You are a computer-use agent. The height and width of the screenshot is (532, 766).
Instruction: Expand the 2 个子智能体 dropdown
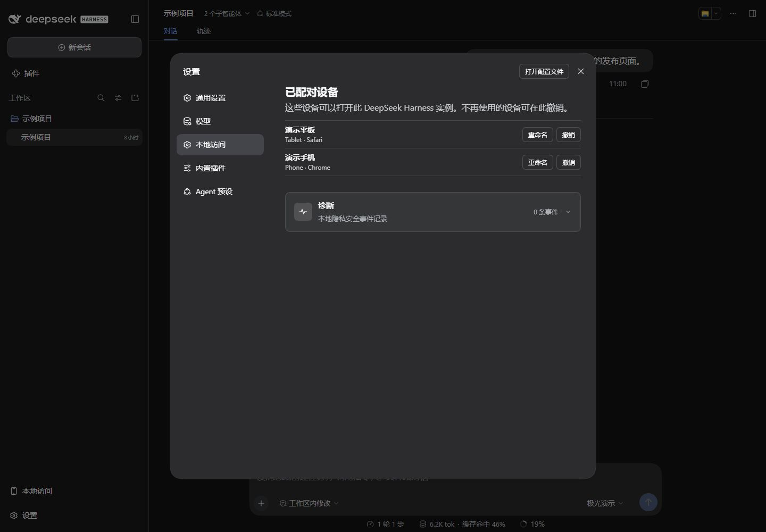(227, 13)
